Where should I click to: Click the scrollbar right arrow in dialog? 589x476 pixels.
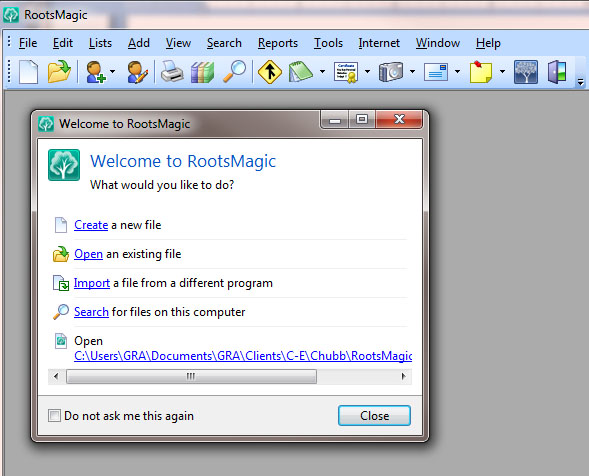403,376
